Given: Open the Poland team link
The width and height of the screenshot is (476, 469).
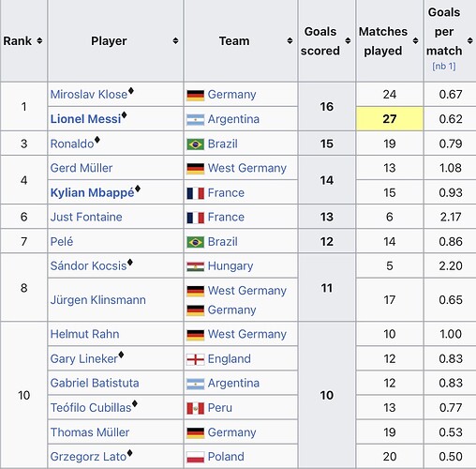Looking at the screenshot, I should [x=226, y=457].
